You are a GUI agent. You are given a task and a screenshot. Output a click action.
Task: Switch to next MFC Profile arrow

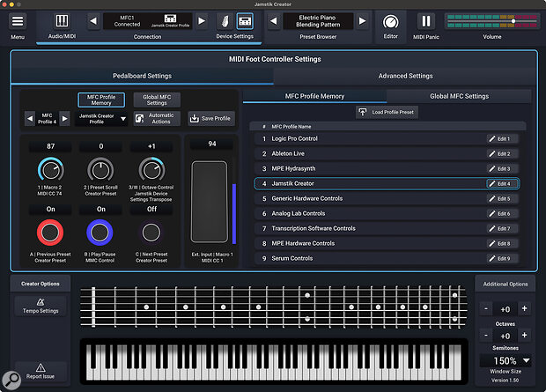pos(64,118)
